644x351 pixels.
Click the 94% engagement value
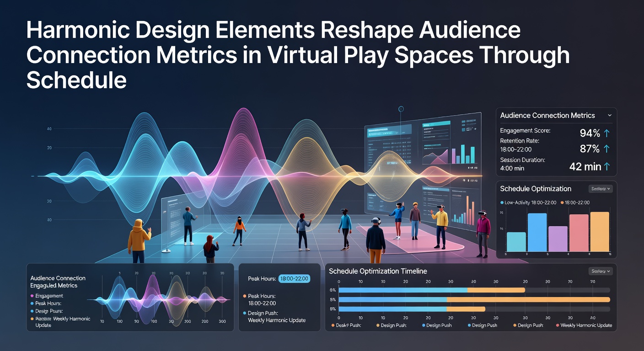pos(590,133)
